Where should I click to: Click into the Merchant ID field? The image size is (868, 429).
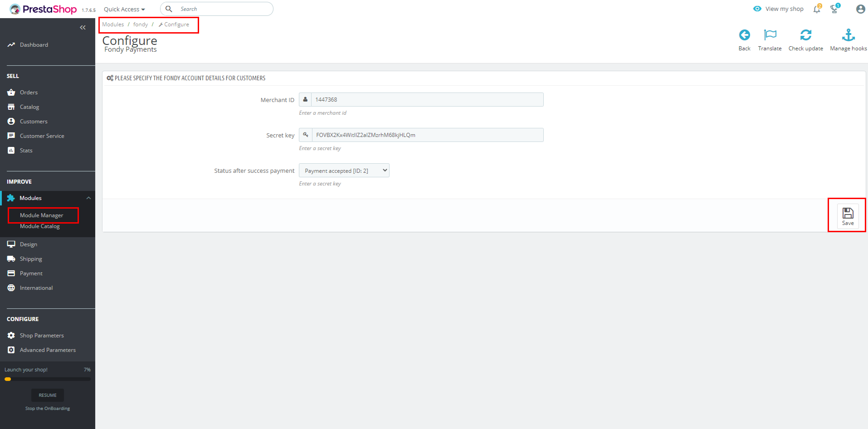[x=427, y=99]
